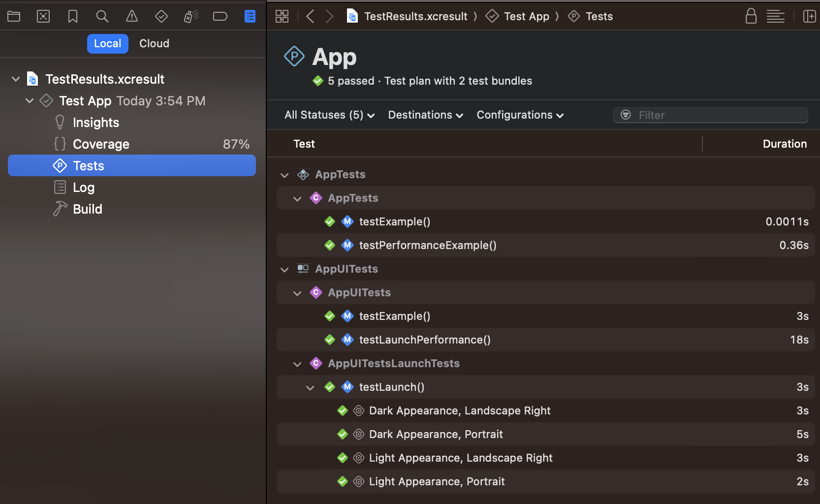Collapse TestResults.xcresult in the sidebar
The image size is (820, 504).
click(x=16, y=79)
